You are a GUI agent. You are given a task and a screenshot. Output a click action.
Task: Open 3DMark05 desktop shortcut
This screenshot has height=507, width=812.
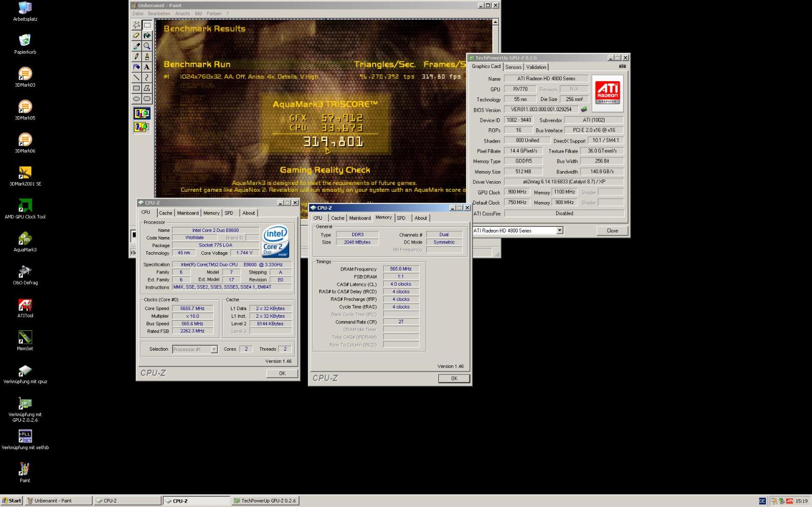coord(25,110)
